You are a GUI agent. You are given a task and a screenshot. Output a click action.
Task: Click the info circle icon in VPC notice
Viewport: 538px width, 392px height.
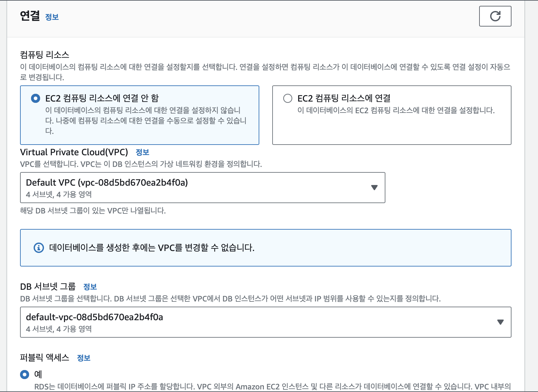[x=39, y=248]
